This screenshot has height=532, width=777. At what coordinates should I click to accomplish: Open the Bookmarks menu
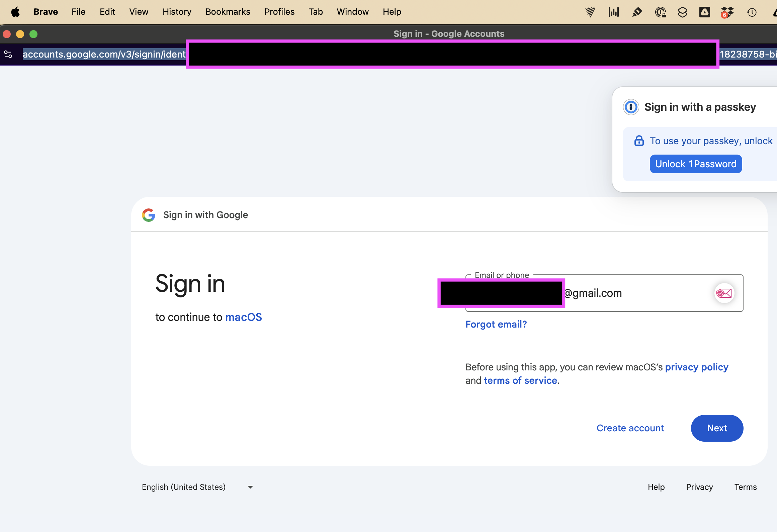228,12
